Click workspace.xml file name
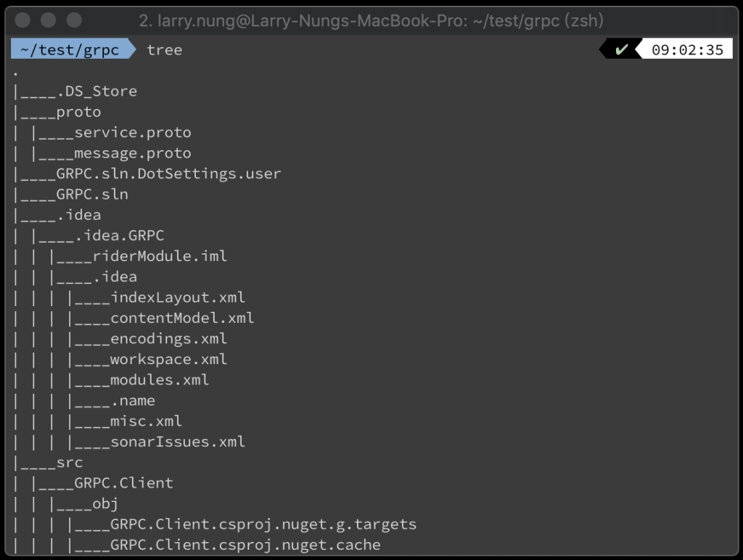Screen dimensions: 743x560 (168, 359)
